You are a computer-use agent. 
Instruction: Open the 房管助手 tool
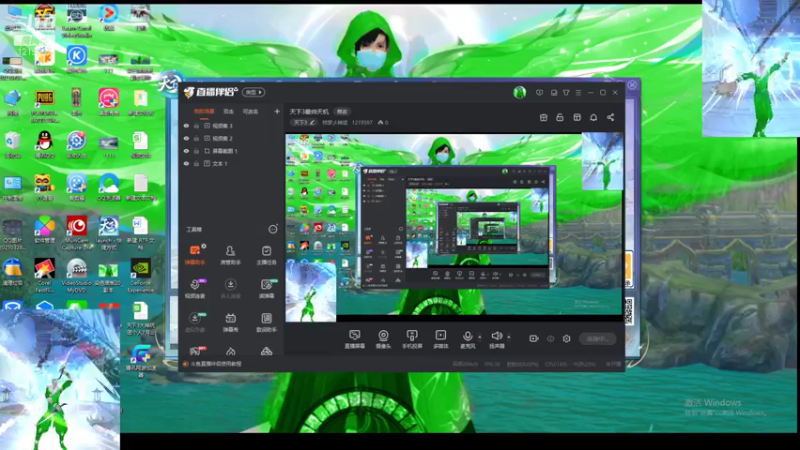230,255
